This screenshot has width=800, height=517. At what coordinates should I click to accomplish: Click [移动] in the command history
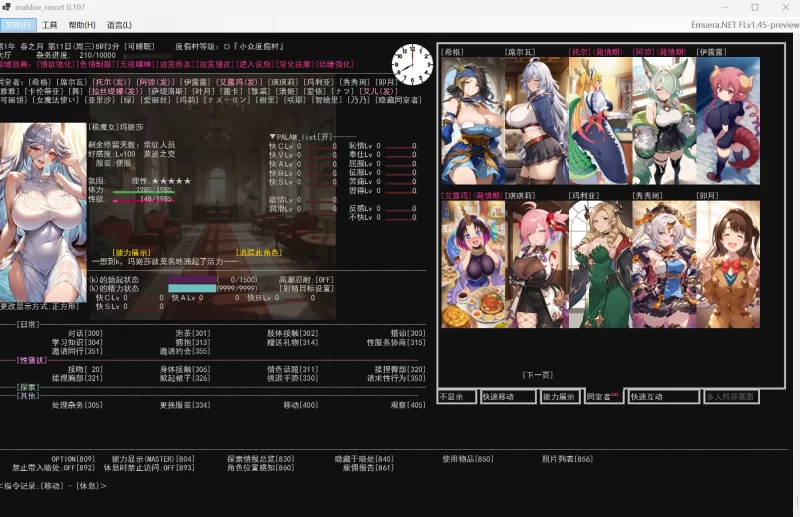pos(52,486)
